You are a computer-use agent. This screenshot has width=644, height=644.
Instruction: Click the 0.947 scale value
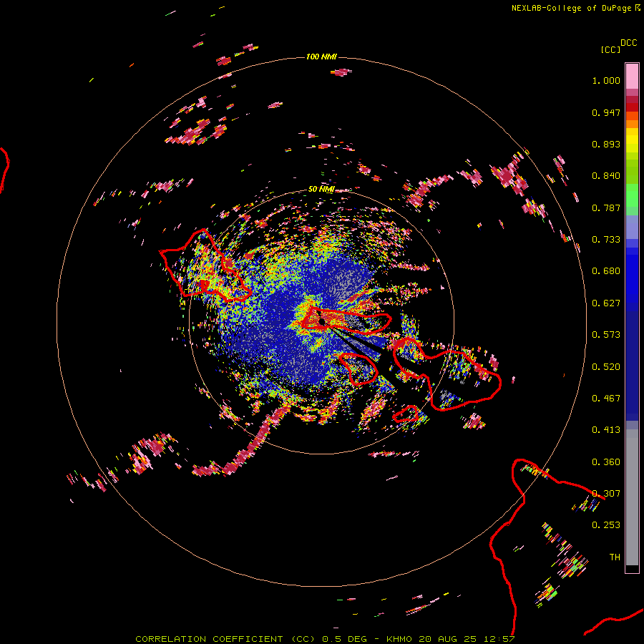(x=606, y=112)
